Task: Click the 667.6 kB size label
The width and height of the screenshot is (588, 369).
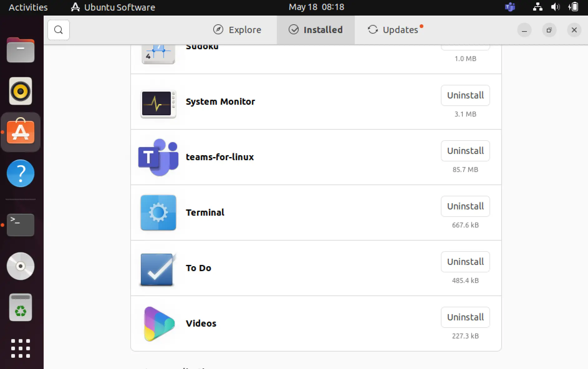Action: [x=465, y=225]
